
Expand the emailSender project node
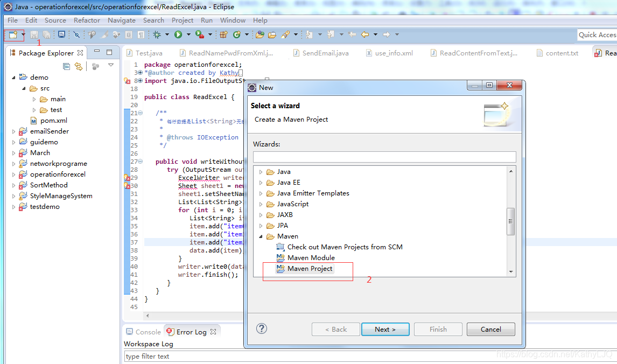pyautogui.click(x=13, y=131)
